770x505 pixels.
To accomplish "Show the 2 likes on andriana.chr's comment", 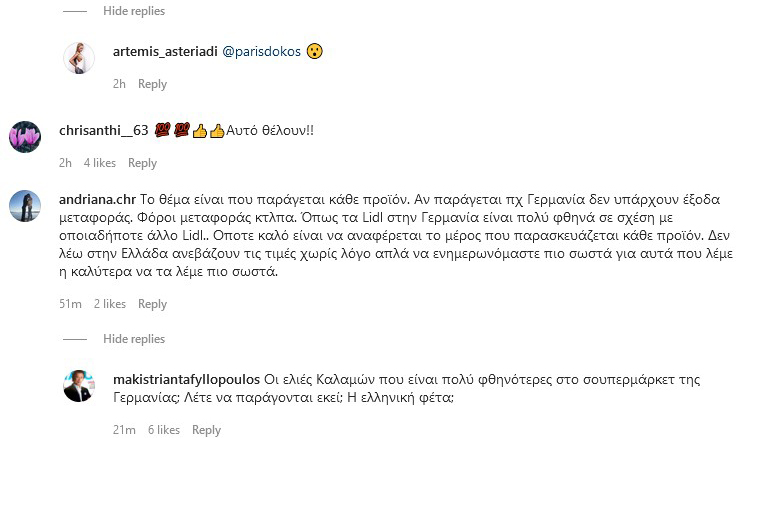I will click(x=110, y=304).
